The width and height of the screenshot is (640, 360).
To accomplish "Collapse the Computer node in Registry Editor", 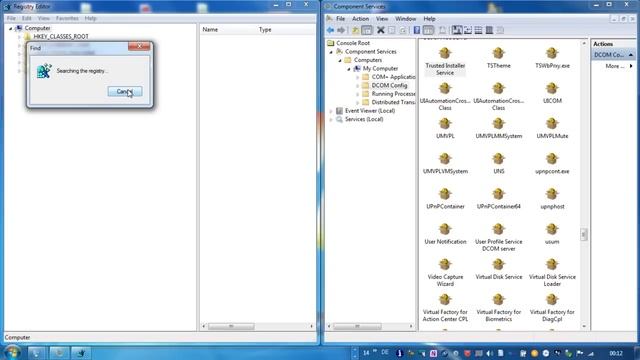I will click(11, 29).
